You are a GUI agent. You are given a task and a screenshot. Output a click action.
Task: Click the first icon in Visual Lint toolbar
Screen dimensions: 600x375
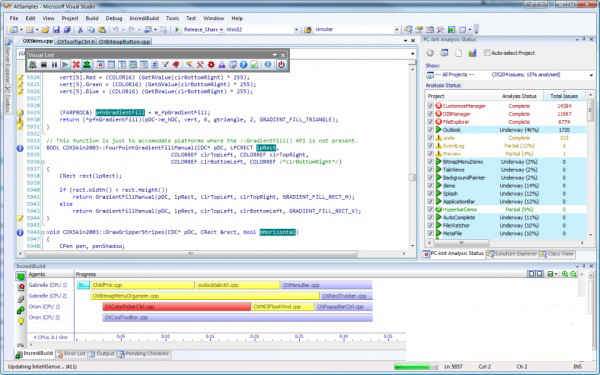pyautogui.click(x=33, y=65)
